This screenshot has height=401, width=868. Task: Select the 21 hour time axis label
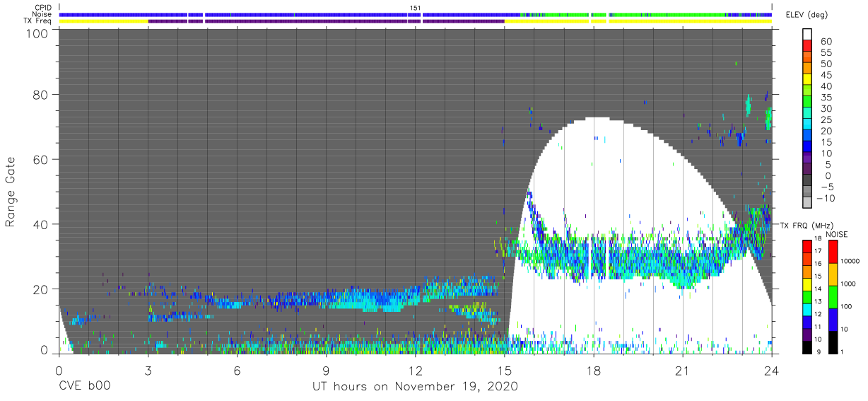[x=683, y=369]
